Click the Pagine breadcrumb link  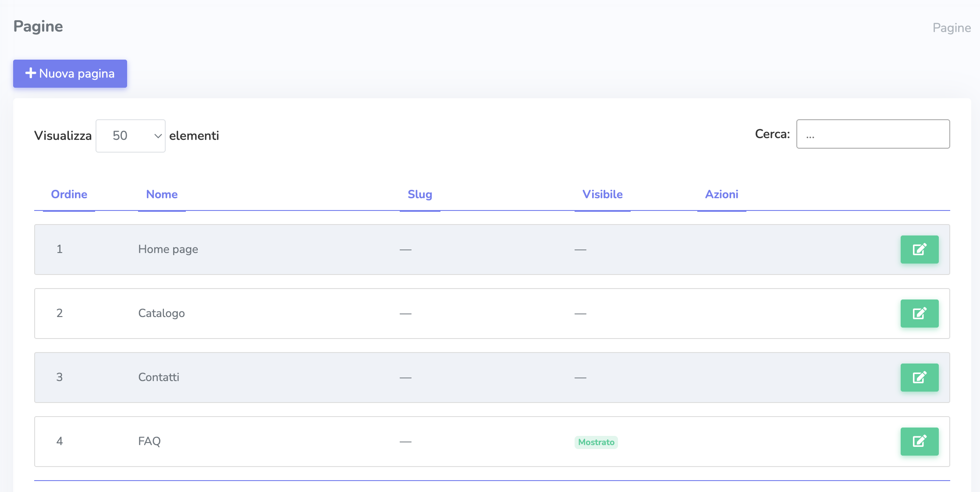pyautogui.click(x=952, y=28)
